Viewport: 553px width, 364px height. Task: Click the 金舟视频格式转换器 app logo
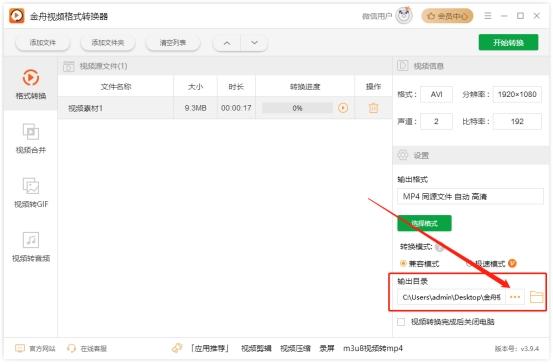[x=17, y=16]
